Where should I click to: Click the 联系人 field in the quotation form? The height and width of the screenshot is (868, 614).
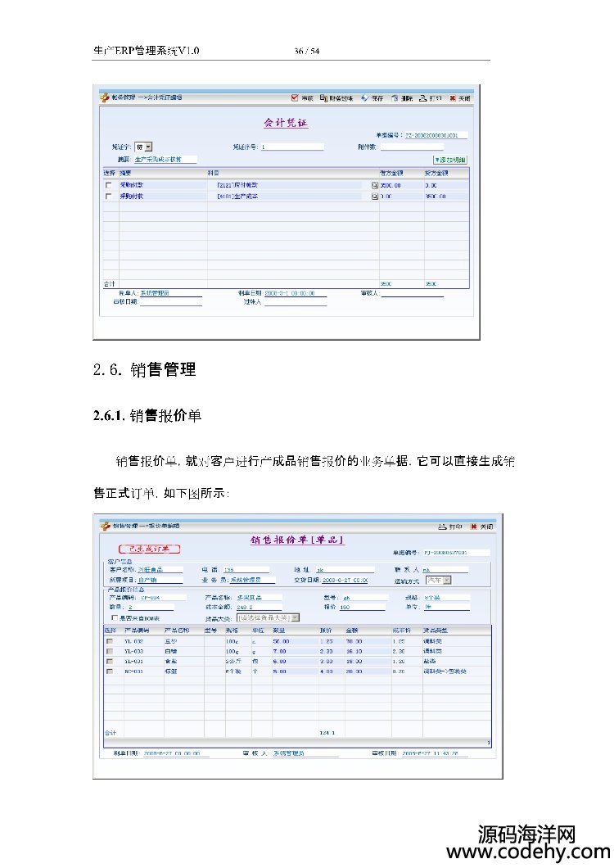[445, 570]
